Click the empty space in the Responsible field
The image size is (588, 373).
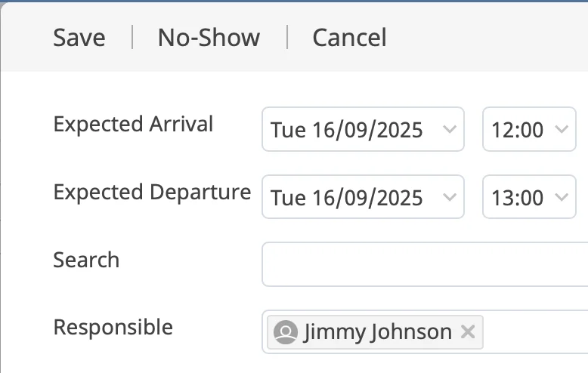[536, 331]
